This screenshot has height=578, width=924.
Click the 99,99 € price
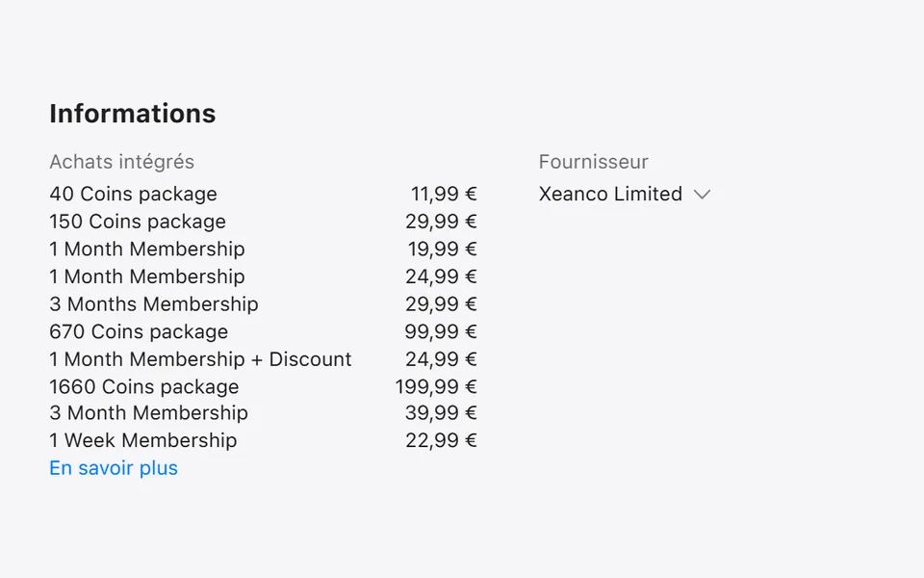click(x=440, y=331)
